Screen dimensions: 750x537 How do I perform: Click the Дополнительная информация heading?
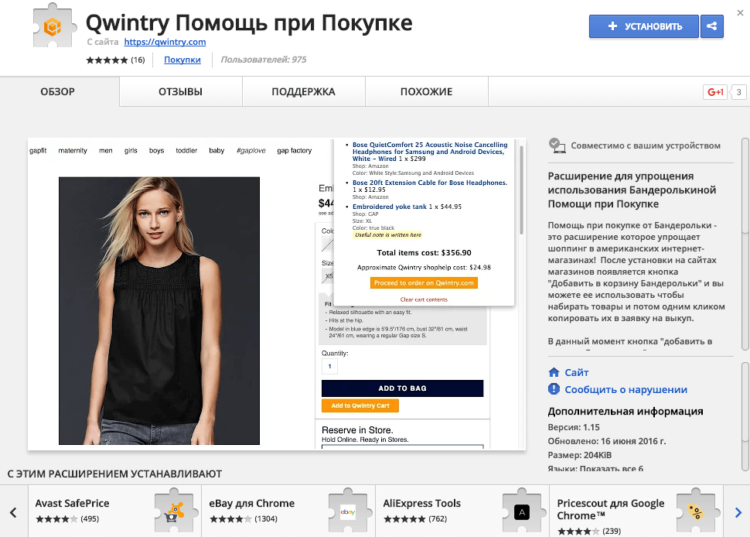[625, 411]
